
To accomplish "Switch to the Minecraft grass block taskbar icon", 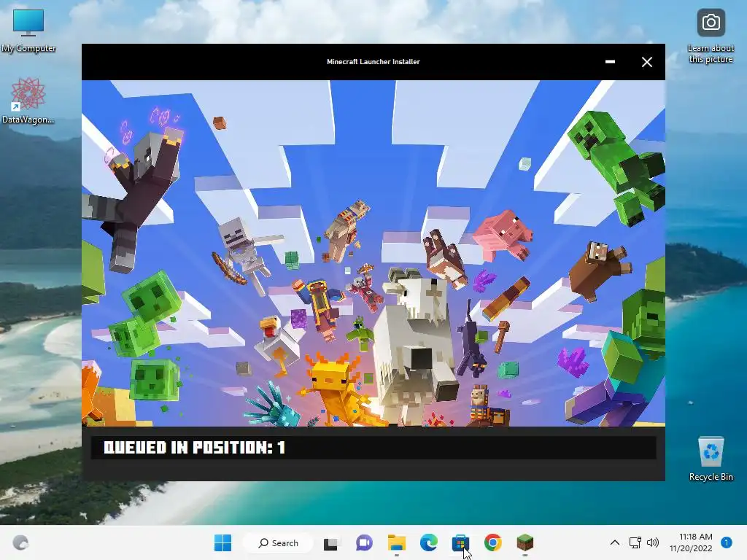I will [x=525, y=542].
